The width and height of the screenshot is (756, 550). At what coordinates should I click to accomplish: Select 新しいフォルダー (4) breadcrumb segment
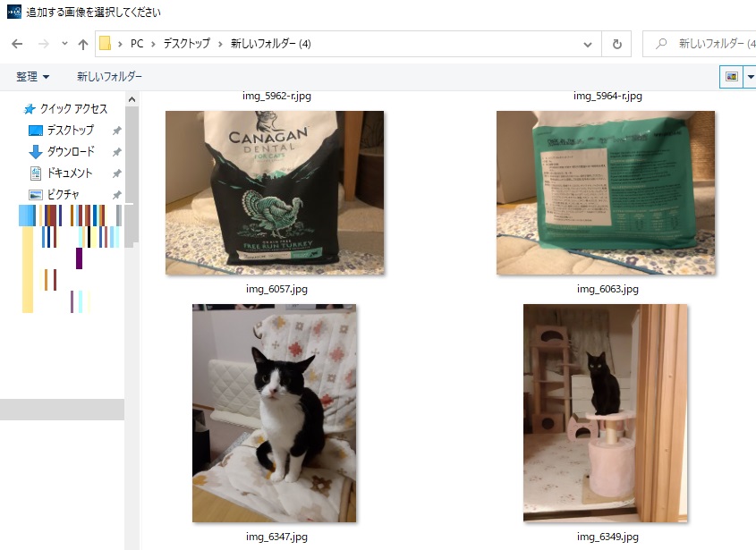270,44
